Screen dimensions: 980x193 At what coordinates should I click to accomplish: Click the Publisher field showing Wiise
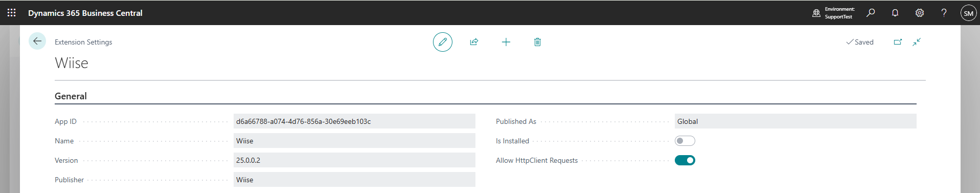point(354,180)
